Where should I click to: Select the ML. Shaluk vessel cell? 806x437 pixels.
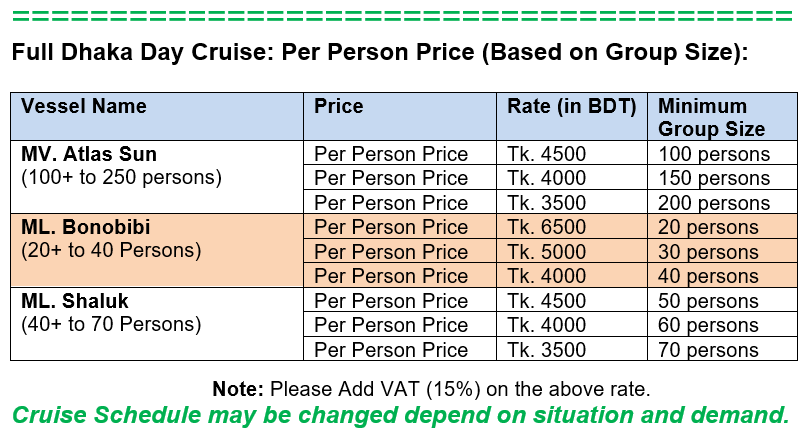(x=157, y=324)
